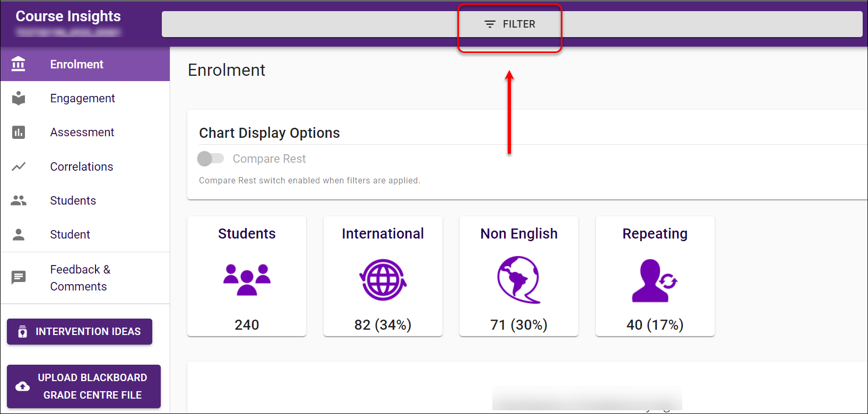Click the single Student person icon
Viewport: 868px width, 414px height.
pyautogui.click(x=19, y=234)
